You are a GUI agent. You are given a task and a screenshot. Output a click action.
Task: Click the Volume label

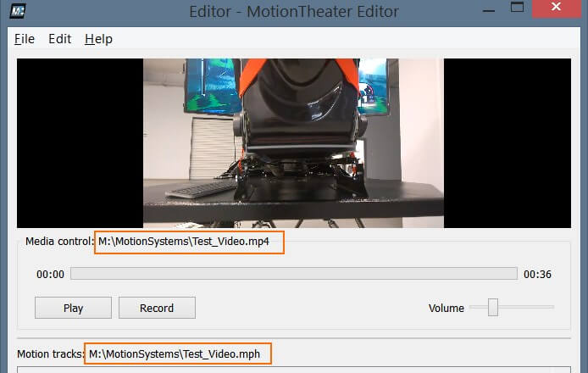tap(447, 308)
